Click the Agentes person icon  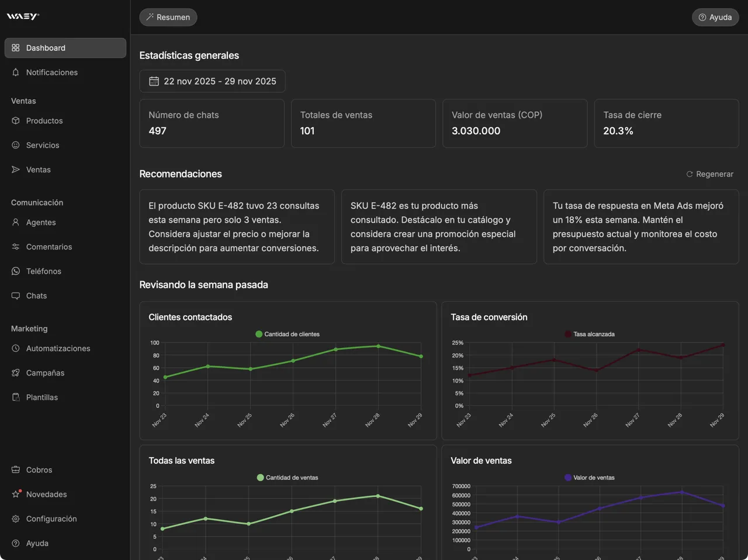tap(15, 222)
